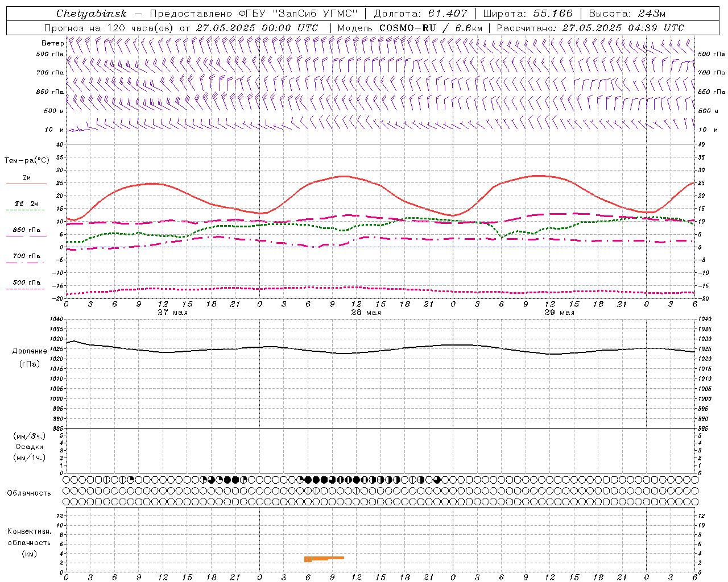Viewport: 728px width, 582px height.
Task: Click the '28 мая' date label
Action: [x=366, y=313]
